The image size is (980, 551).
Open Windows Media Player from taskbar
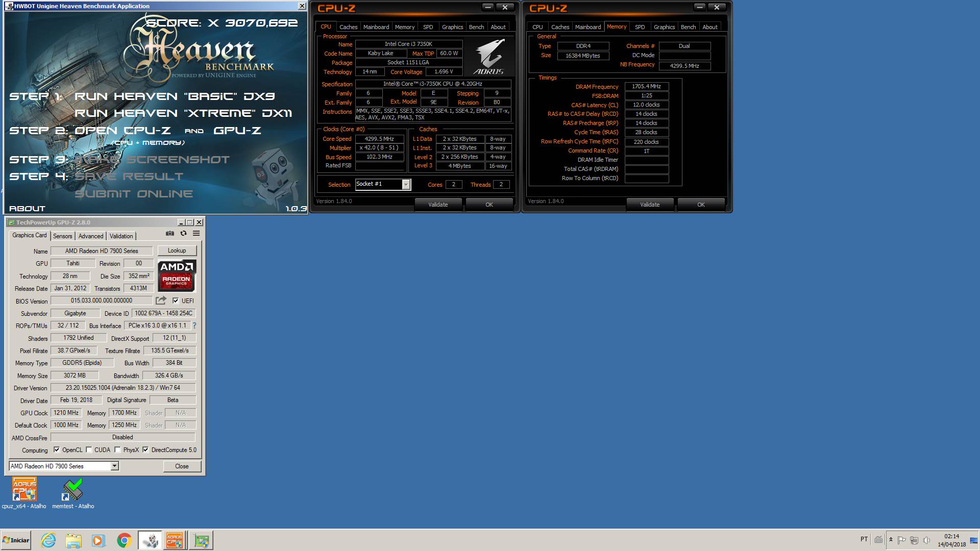pos(99,540)
